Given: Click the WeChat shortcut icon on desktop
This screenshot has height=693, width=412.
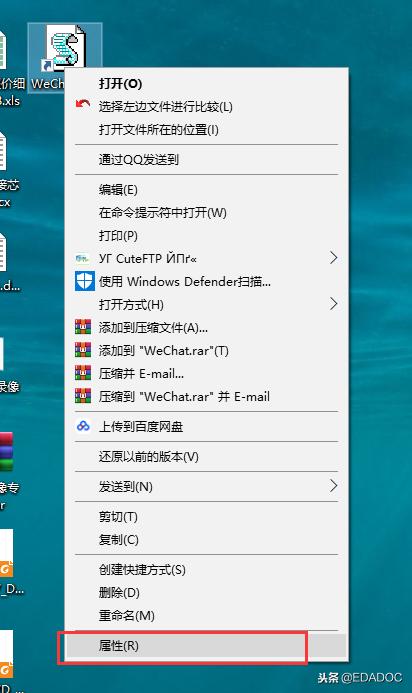Looking at the screenshot, I should (x=65, y=48).
